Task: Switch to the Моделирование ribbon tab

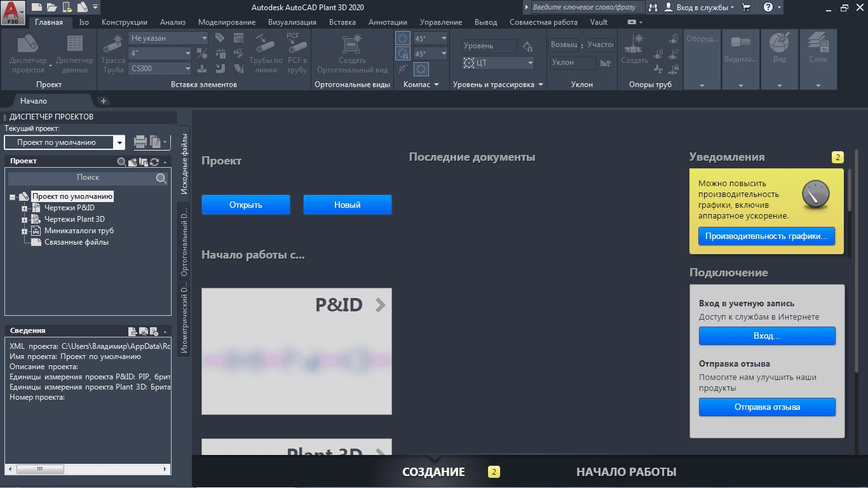Action: (227, 22)
